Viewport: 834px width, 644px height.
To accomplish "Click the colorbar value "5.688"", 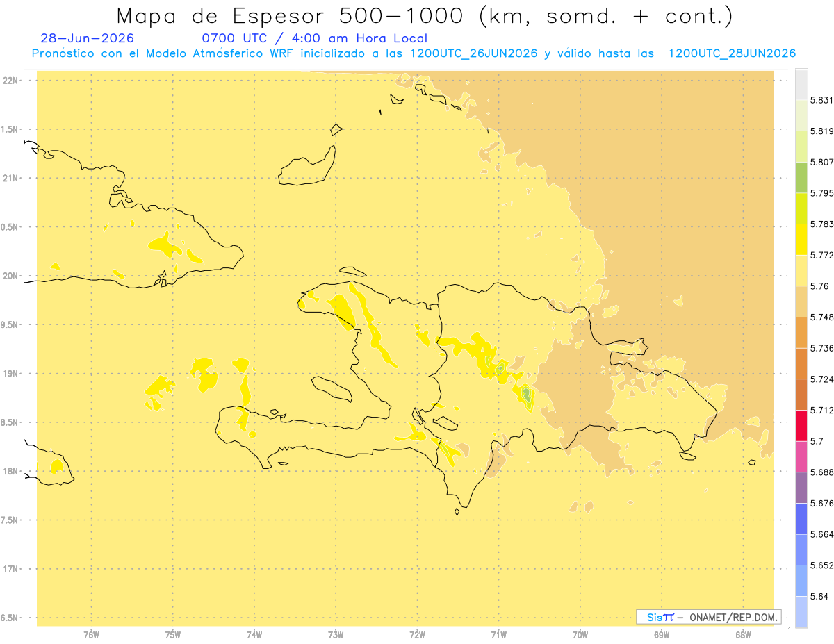I will tap(822, 472).
